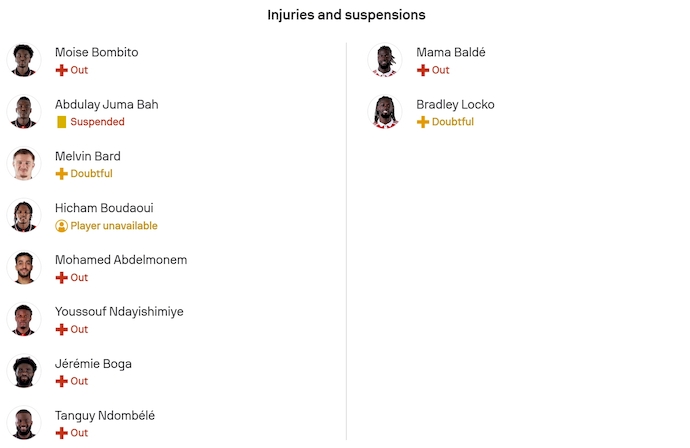690x448 pixels.
Task: Open Bradley Locko's player photo
Action: coord(385,112)
